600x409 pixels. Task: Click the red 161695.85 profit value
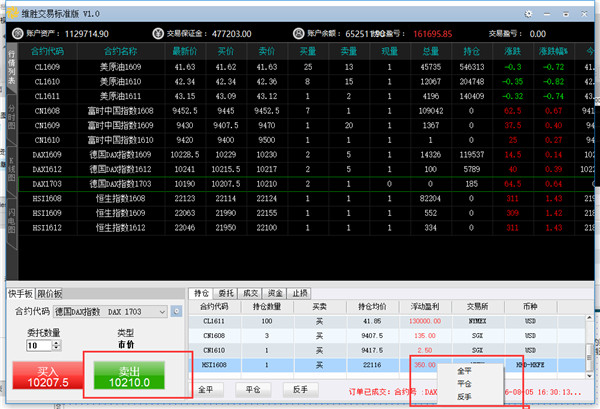(x=432, y=34)
